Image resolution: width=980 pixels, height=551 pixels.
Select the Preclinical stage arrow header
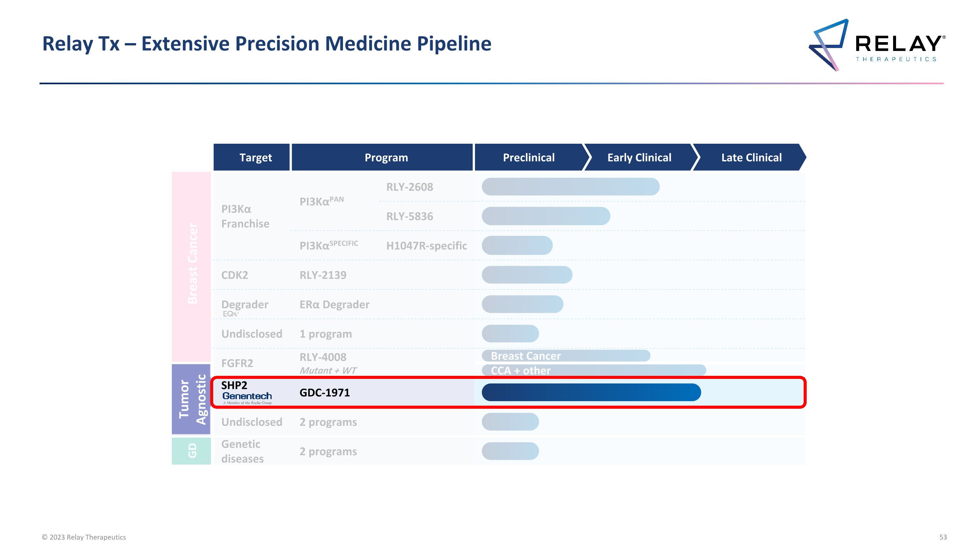coord(529,157)
